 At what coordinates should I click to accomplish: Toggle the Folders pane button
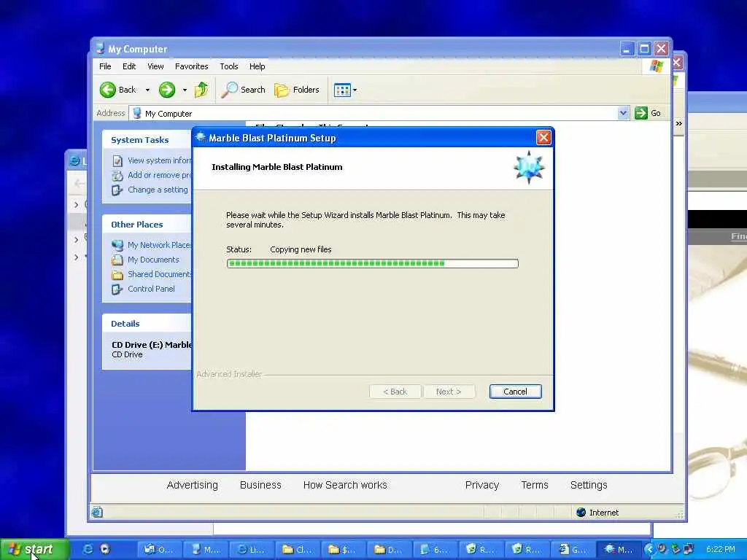(297, 90)
